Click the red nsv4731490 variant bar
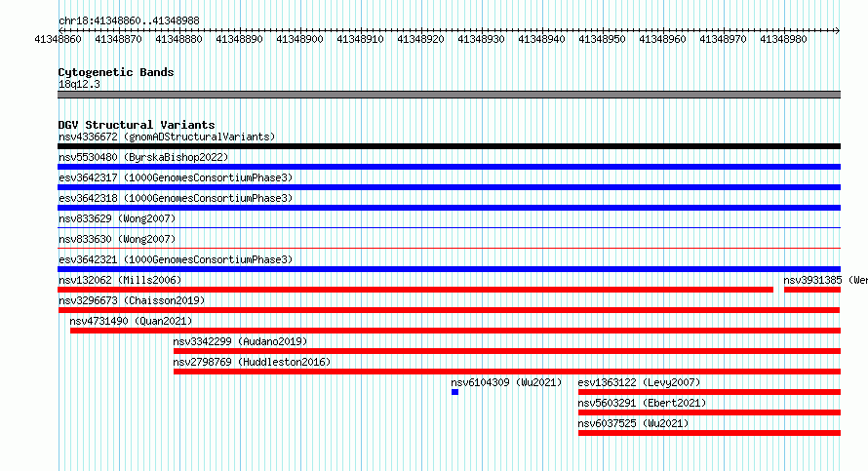868x471 pixels. (x=455, y=331)
